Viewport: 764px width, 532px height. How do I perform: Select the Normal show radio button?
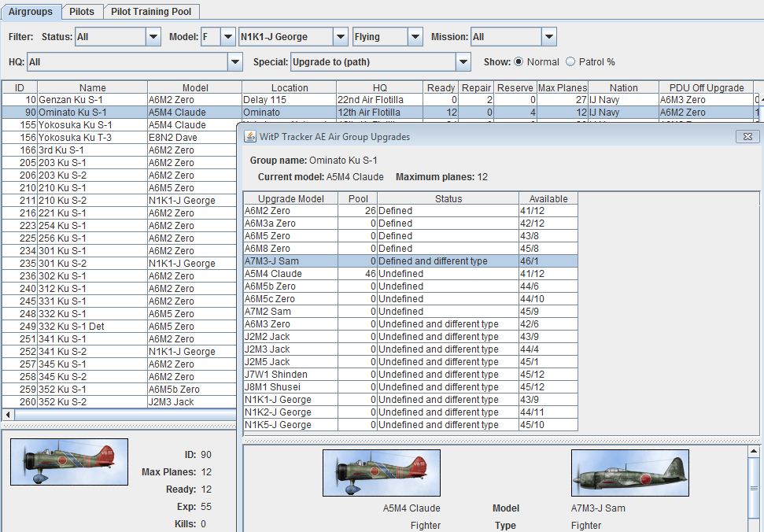click(519, 61)
